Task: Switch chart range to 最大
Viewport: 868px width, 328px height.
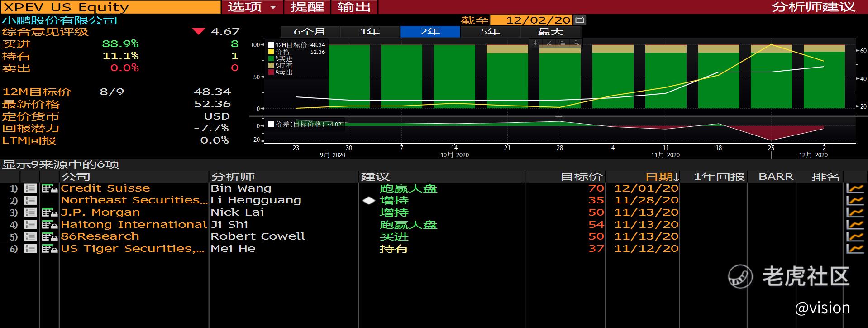Action: tap(550, 32)
